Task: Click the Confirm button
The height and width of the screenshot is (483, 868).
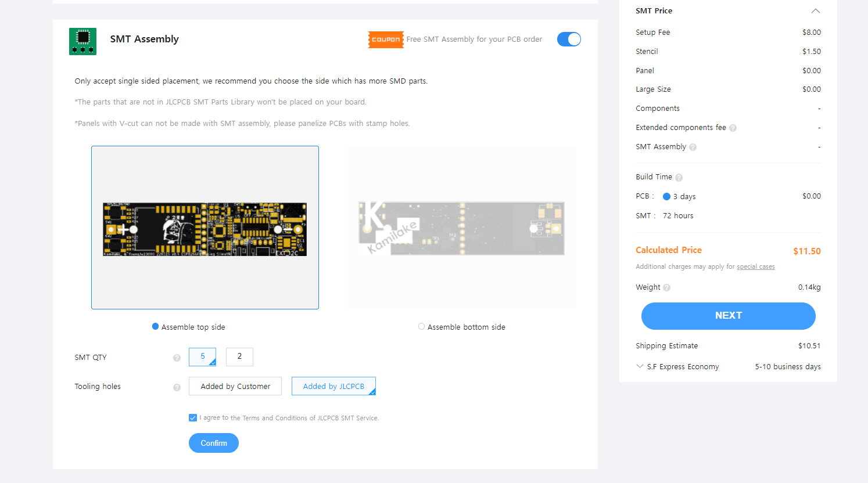Action: tap(214, 443)
